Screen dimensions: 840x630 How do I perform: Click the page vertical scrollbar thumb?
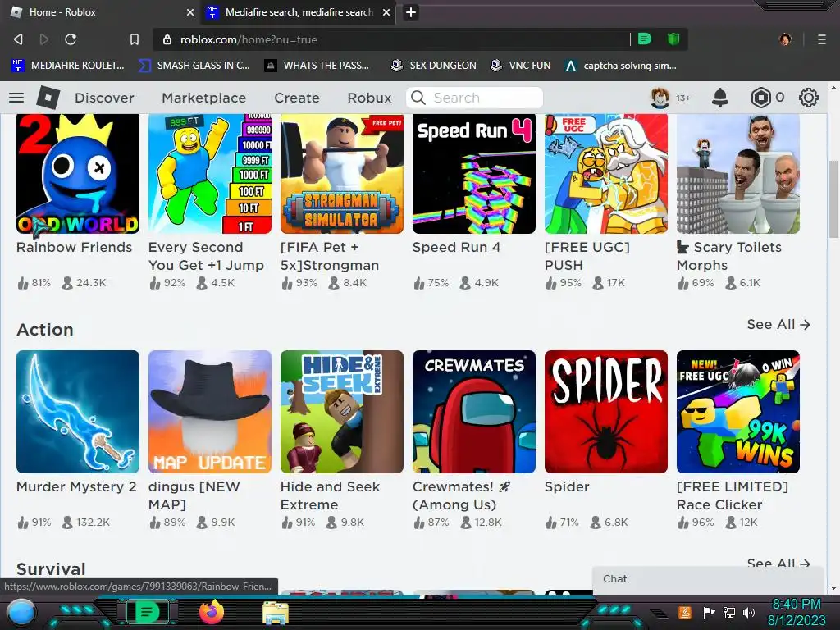pos(833,199)
